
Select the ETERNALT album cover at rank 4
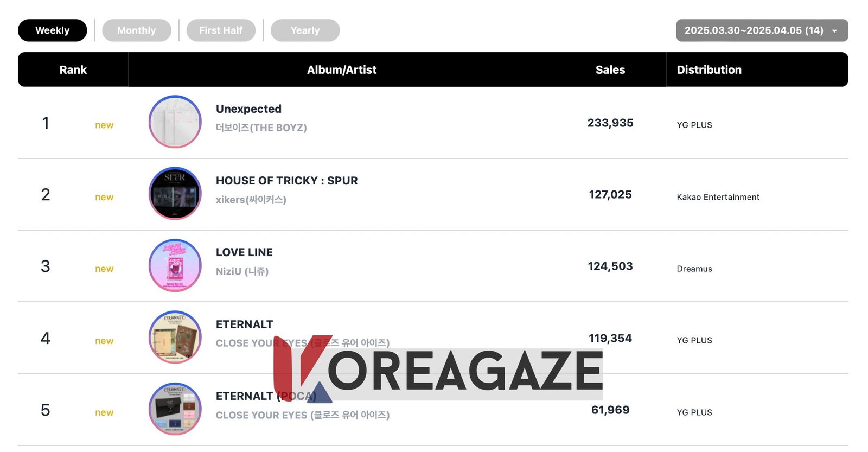175,337
